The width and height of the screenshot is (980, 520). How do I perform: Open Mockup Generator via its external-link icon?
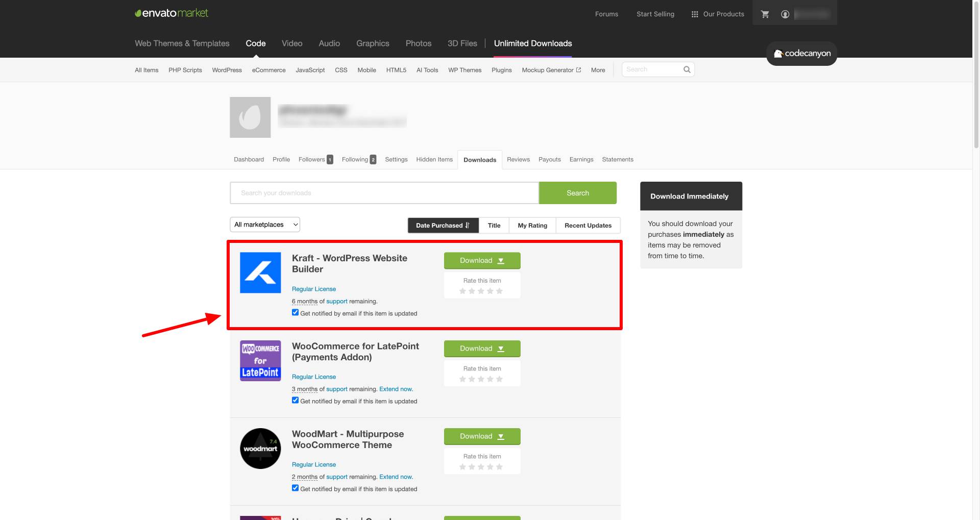578,69
